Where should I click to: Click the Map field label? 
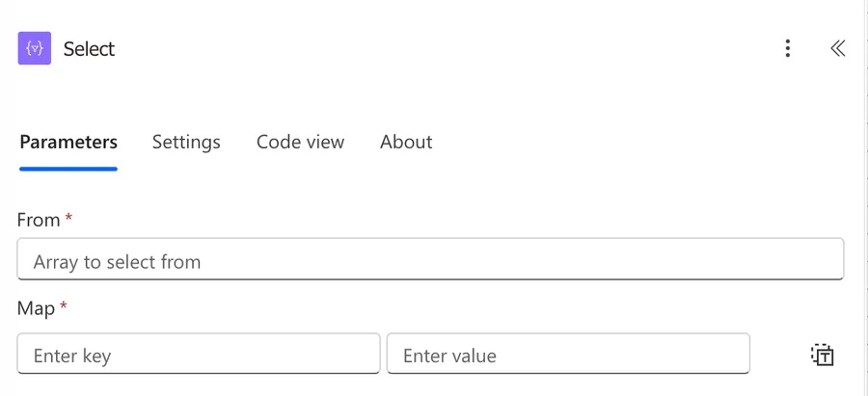pos(36,308)
